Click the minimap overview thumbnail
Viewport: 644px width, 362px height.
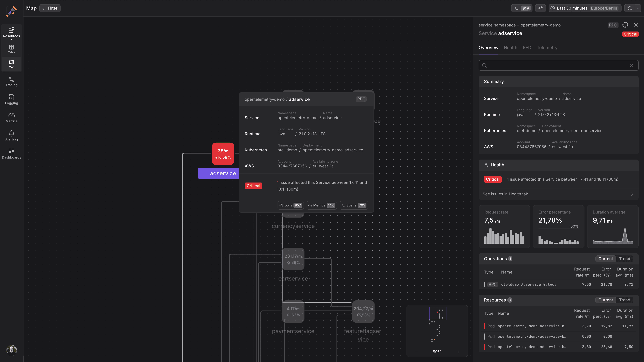tap(437, 325)
